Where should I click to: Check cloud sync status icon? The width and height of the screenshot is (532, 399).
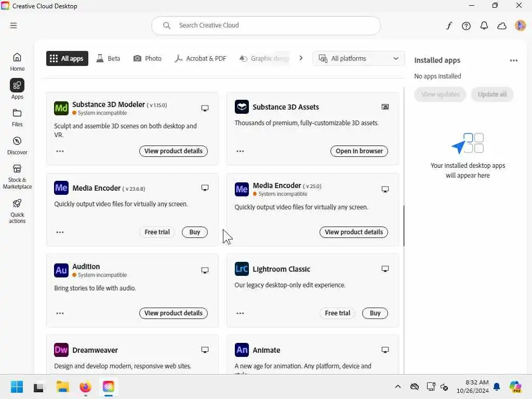(502, 26)
